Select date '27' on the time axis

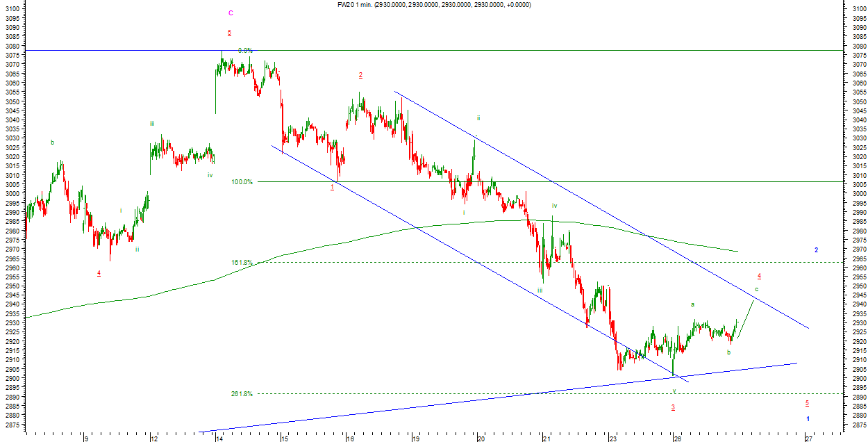[x=808, y=439]
